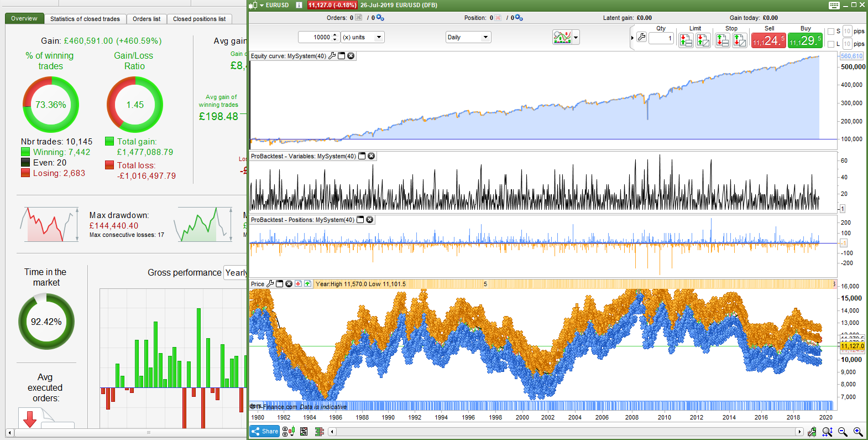This screenshot has height=440, width=868.
Task: Close the Equity curve panel
Action: click(x=351, y=56)
